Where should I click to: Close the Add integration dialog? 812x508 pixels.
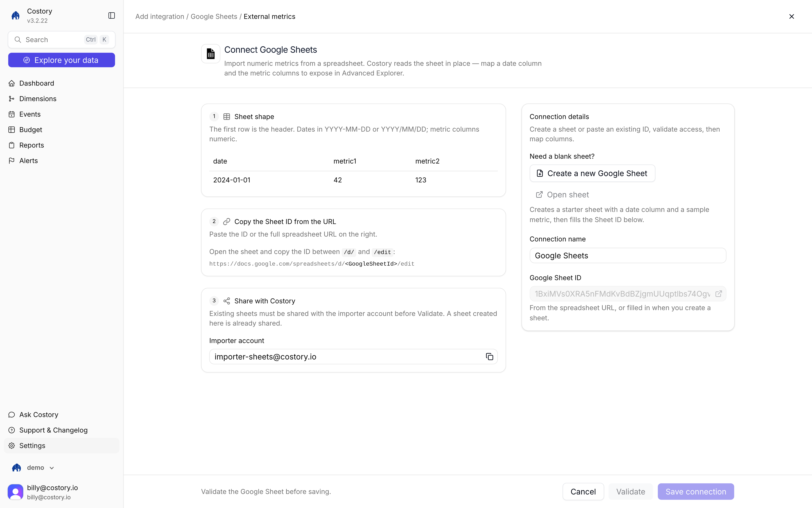792,16
